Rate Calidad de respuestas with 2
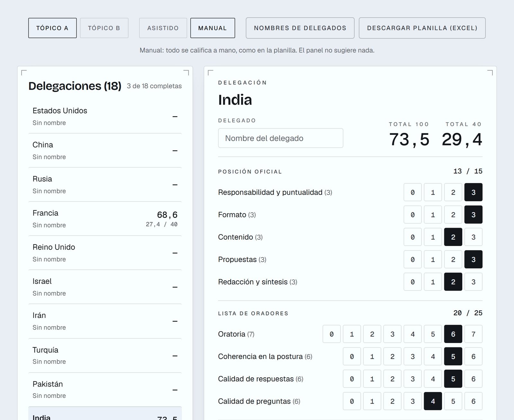The image size is (514, 420). click(x=392, y=379)
